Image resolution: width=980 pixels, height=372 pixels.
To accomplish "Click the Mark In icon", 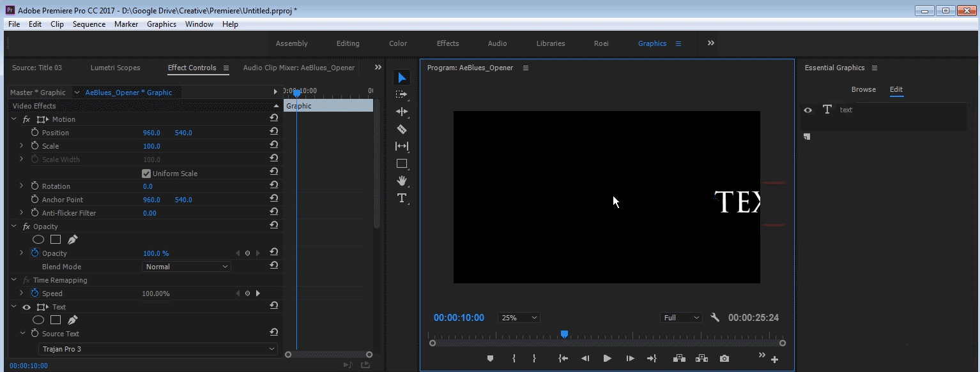I will pyautogui.click(x=514, y=358).
